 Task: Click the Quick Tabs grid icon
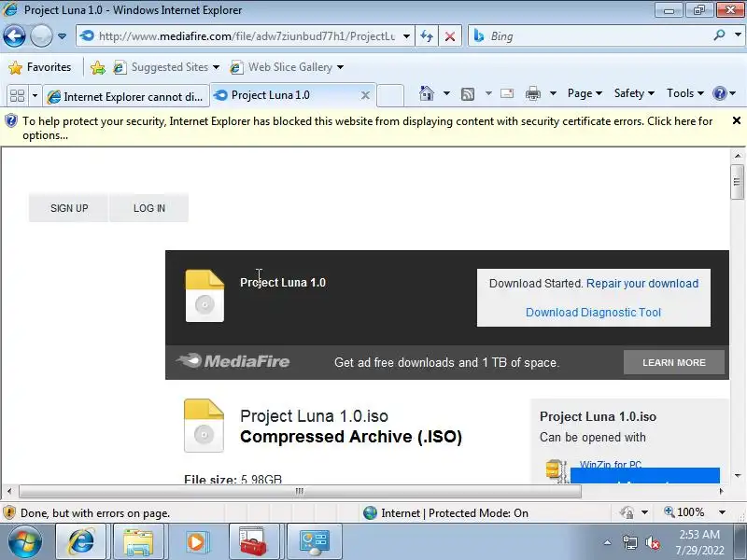pos(17,96)
